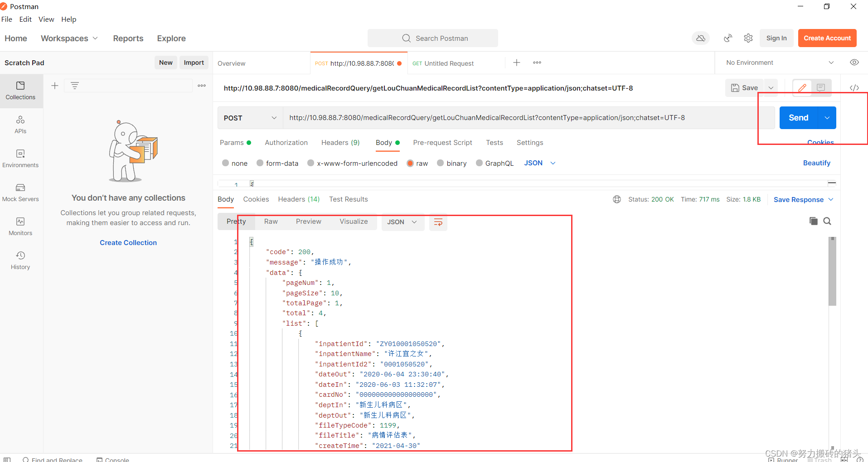This screenshot has height=462, width=868.
Task: Switch the response view to Preview
Action: click(x=308, y=221)
